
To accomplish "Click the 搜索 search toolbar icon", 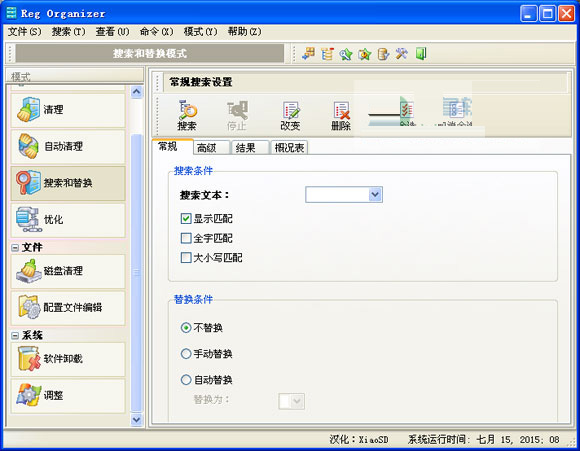I will (187, 115).
